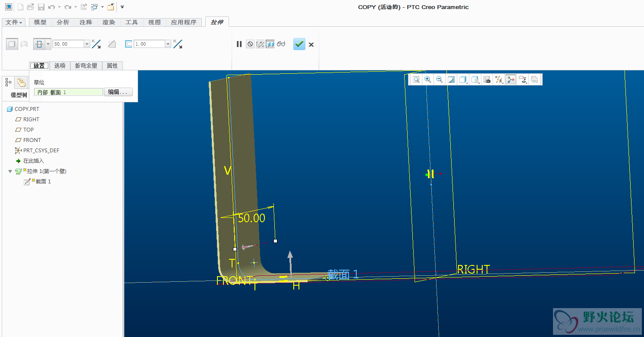Switch to the 分析 ribbon tab
This screenshot has height=337, width=644.
(x=63, y=22)
